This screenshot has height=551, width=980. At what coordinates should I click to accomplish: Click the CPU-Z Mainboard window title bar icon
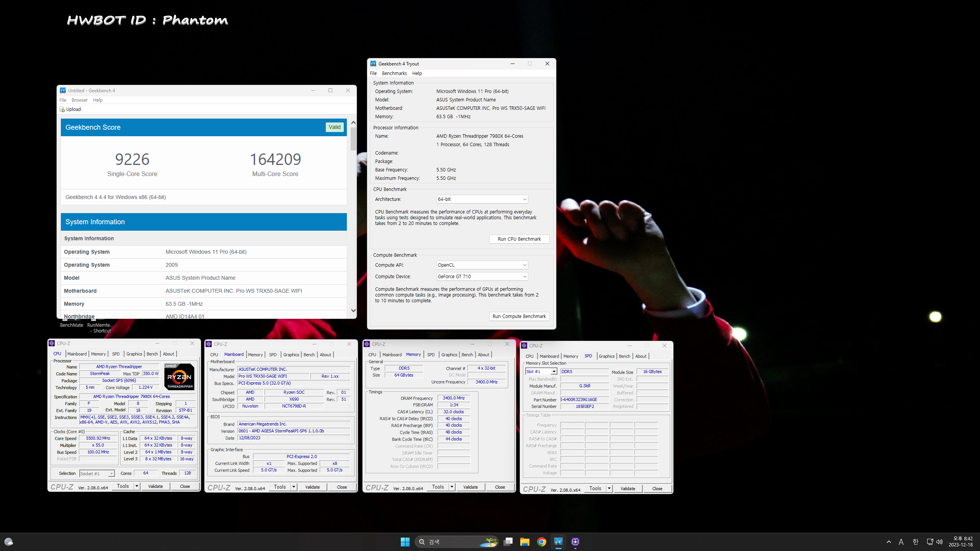(209, 344)
